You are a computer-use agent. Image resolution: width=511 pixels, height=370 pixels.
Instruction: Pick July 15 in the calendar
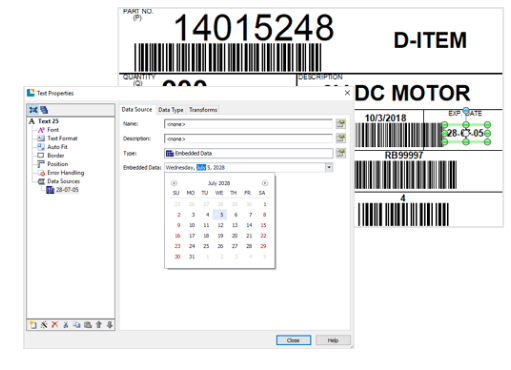coord(263,225)
